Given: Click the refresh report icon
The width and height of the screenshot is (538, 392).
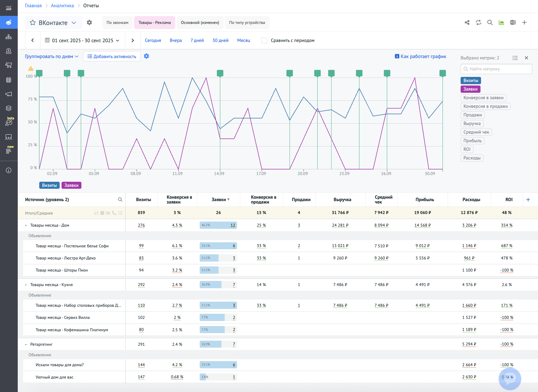Looking at the screenshot, I should (478, 23).
